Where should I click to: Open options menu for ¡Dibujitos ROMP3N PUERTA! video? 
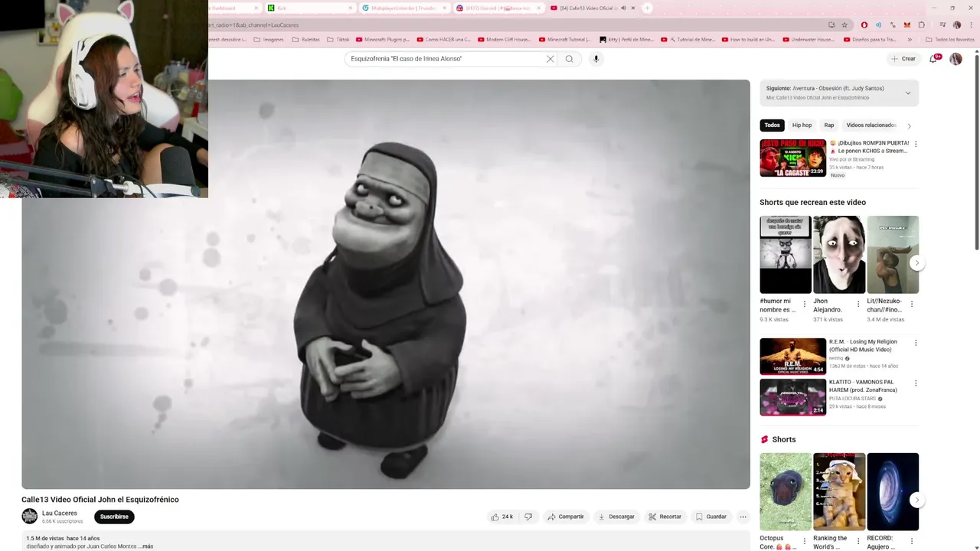(916, 144)
